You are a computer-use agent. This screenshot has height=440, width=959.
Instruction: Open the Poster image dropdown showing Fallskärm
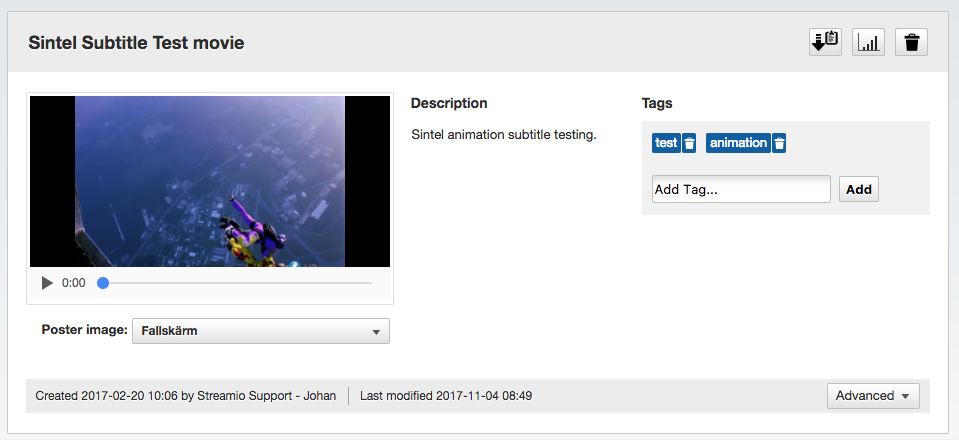(261, 331)
